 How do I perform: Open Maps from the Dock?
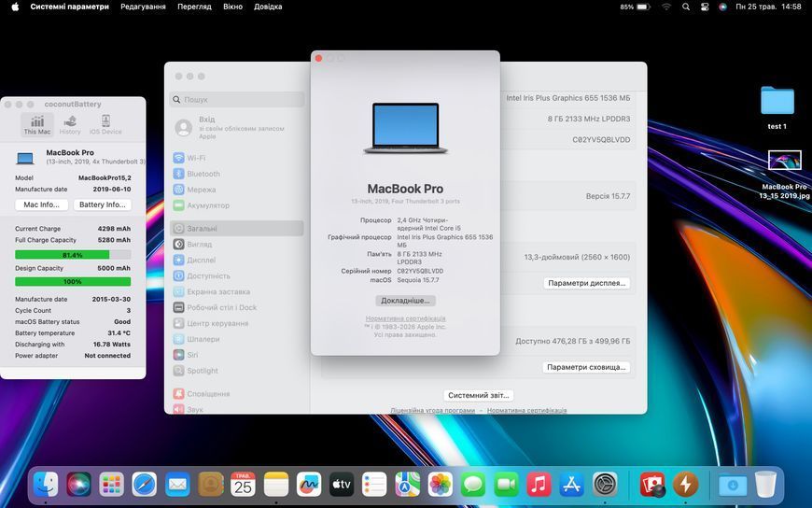[x=408, y=486]
